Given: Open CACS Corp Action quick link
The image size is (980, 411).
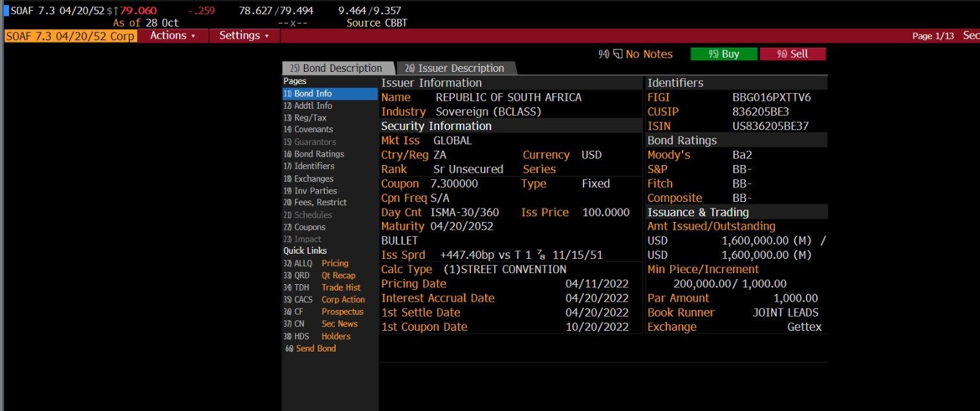Looking at the screenshot, I should pos(324,300).
